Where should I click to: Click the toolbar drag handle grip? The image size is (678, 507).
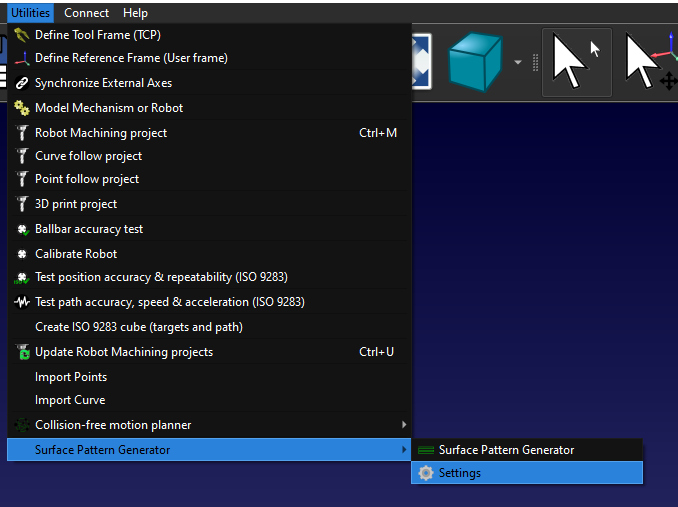coord(535,63)
